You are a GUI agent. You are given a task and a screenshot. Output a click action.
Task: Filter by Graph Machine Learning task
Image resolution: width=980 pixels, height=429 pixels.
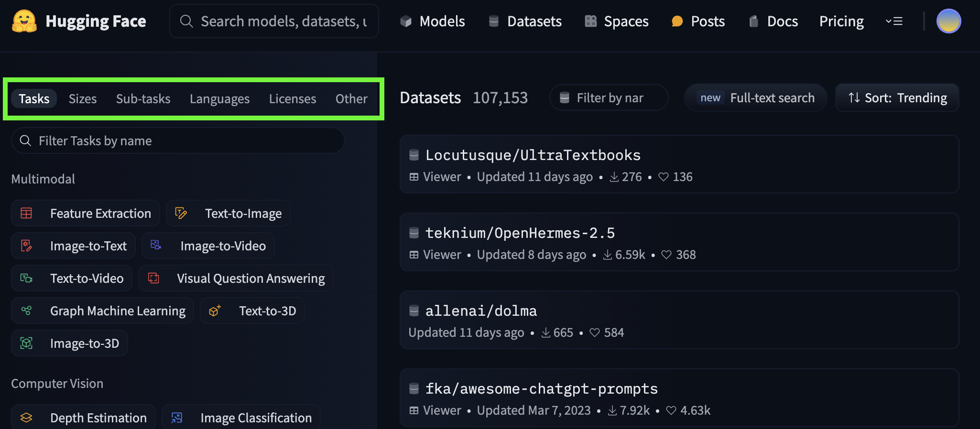point(102,311)
